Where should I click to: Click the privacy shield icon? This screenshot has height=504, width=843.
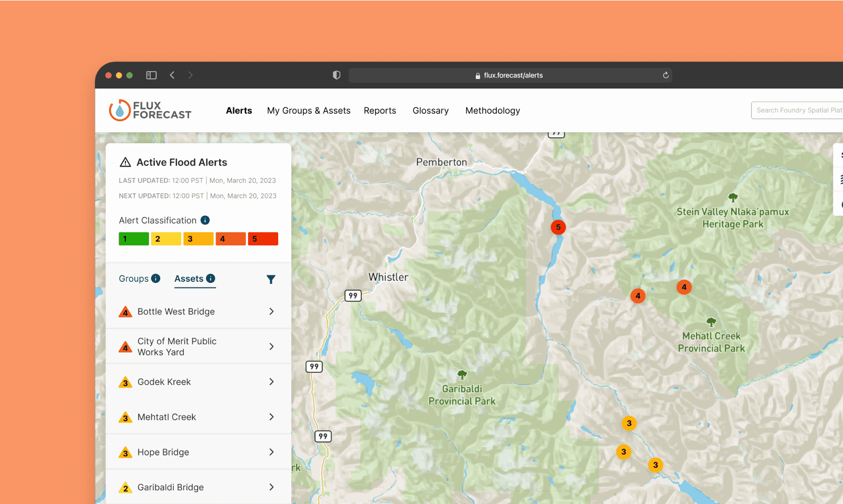(x=337, y=75)
